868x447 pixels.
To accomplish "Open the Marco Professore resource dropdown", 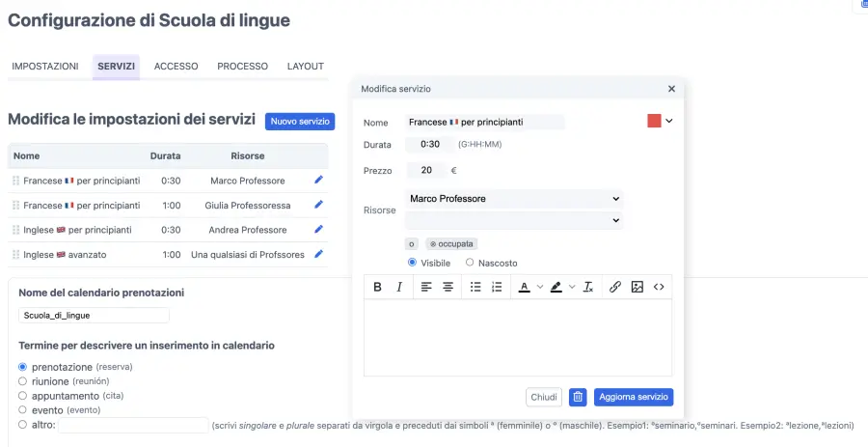I will (514, 199).
